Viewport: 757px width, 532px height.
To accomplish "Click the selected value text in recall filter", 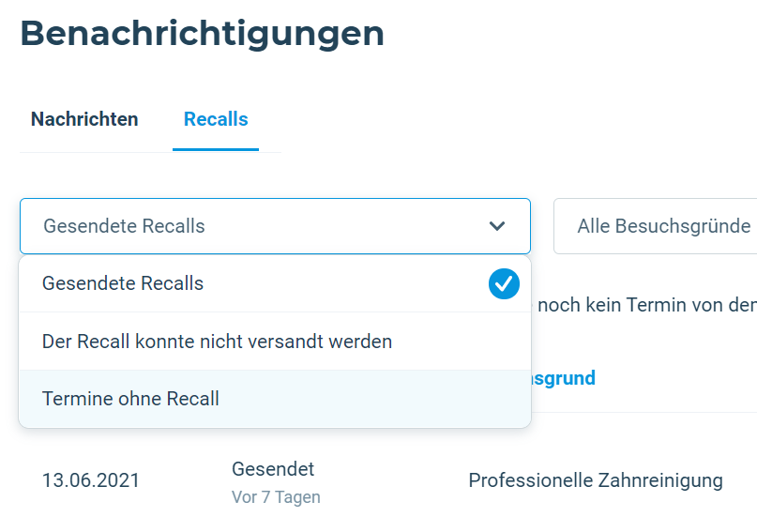I will click(124, 226).
